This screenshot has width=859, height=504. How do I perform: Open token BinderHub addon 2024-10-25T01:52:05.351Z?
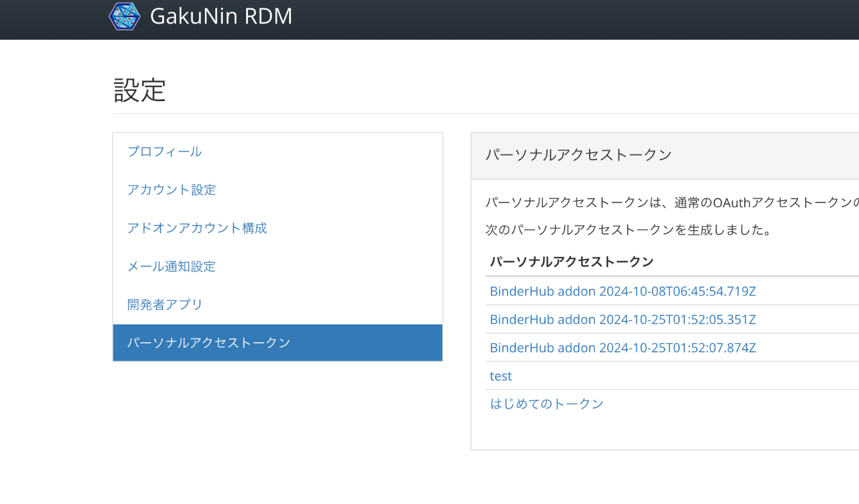click(x=623, y=319)
